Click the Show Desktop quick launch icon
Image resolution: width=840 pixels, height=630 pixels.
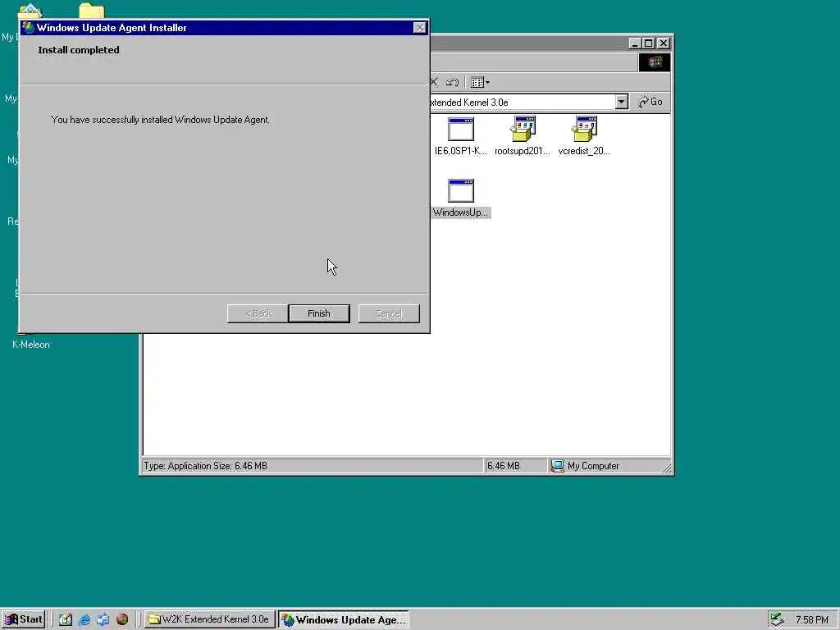66,620
